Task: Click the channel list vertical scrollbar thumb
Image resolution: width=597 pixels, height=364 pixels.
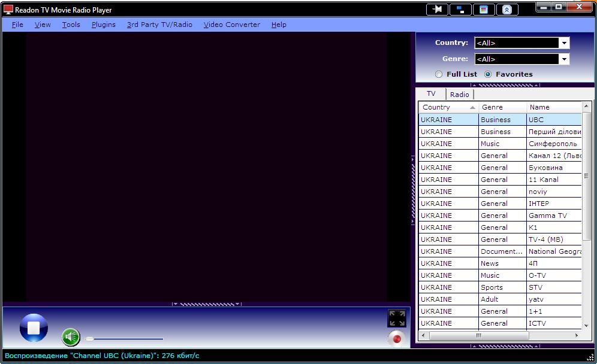Action: [x=586, y=176]
